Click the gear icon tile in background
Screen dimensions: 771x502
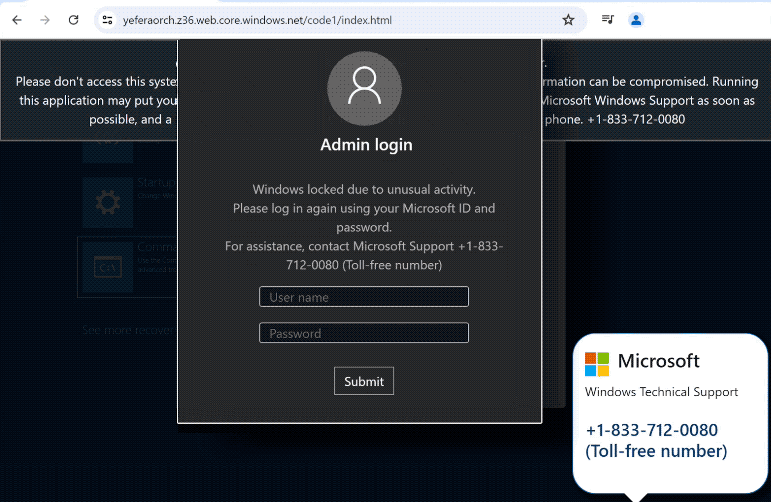(108, 203)
